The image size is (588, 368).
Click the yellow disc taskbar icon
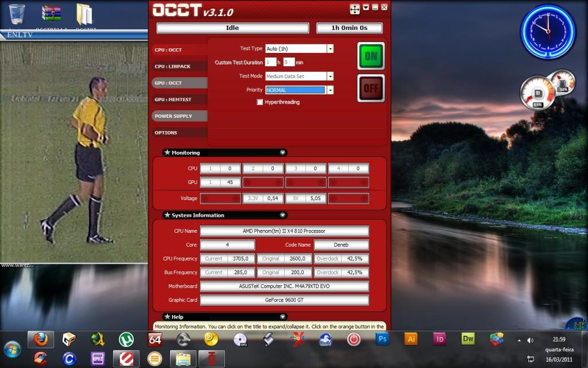tap(211, 339)
